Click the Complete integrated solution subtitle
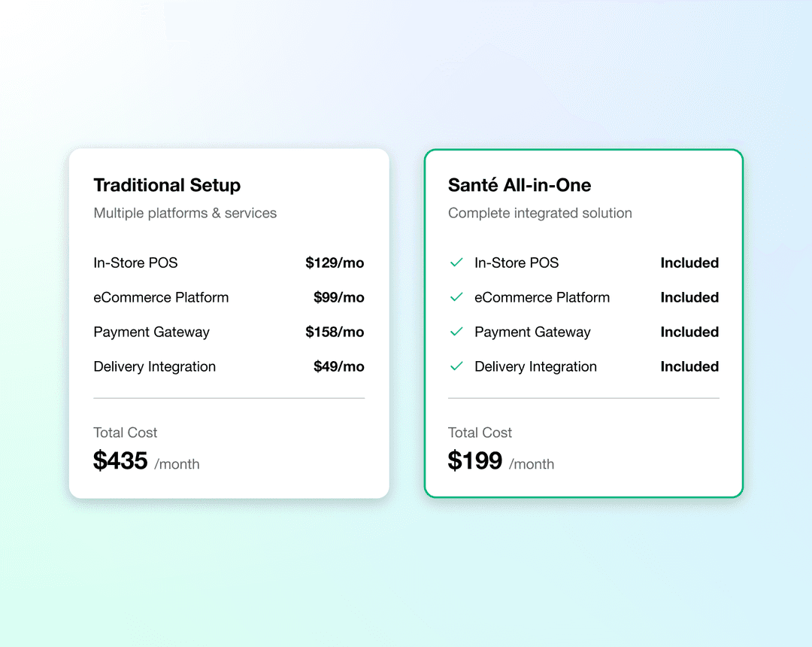This screenshot has height=647, width=812. pos(540,213)
